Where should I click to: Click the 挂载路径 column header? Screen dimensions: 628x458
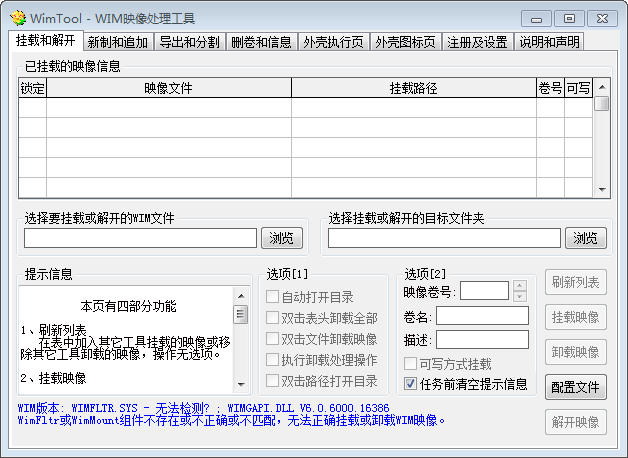(413, 89)
